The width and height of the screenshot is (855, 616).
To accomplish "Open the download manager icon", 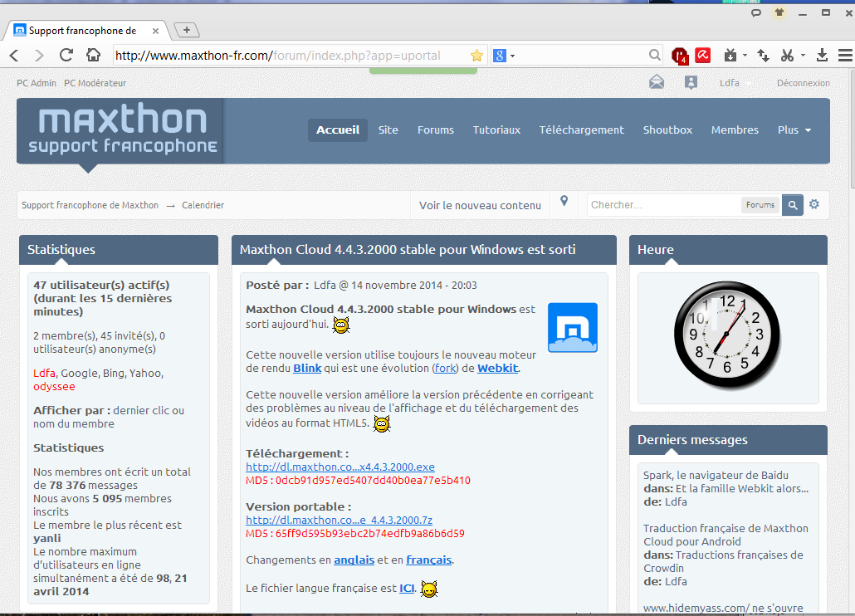I will coord(822,55).
